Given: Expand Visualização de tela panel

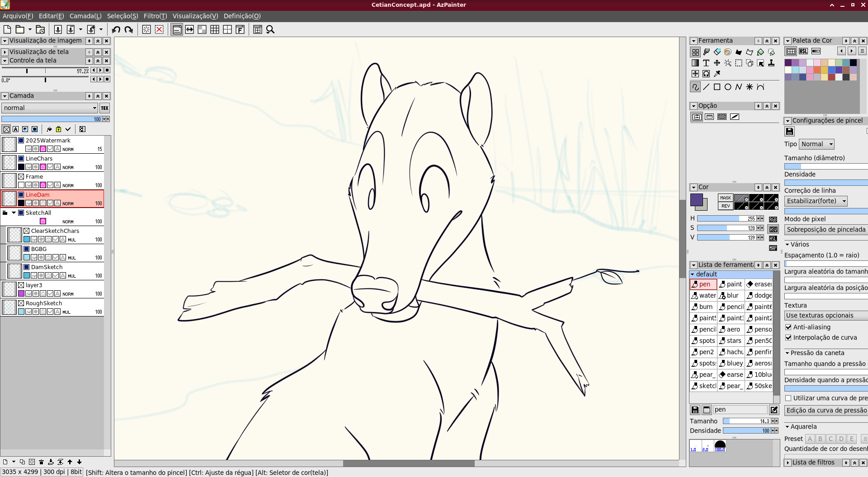Looking at the screenshot, I should [5, 52].
